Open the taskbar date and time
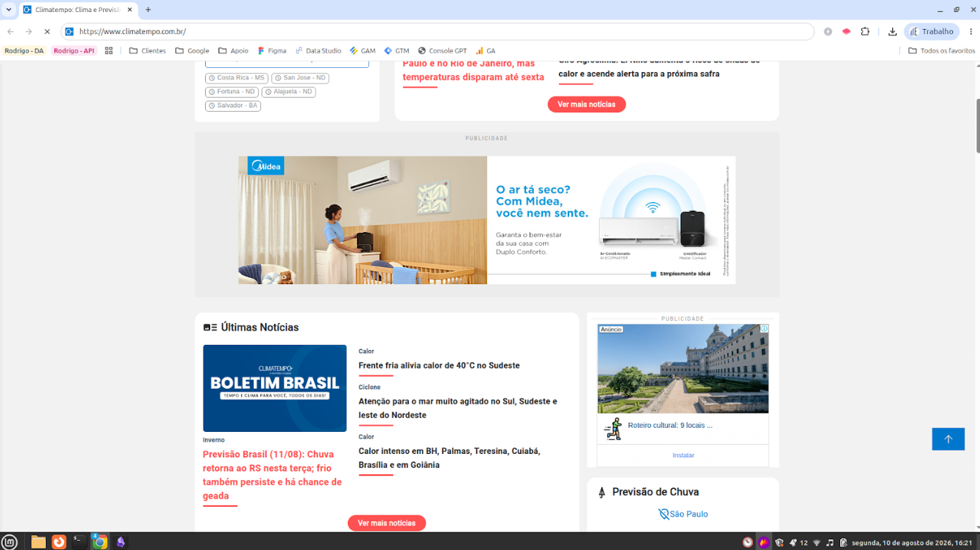This screenshot has width=980, height=550. click(912, 543)
